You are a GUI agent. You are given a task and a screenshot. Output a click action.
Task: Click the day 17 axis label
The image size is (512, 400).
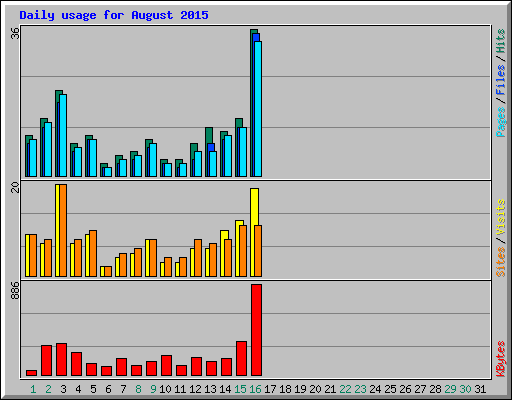click(270, 389)
